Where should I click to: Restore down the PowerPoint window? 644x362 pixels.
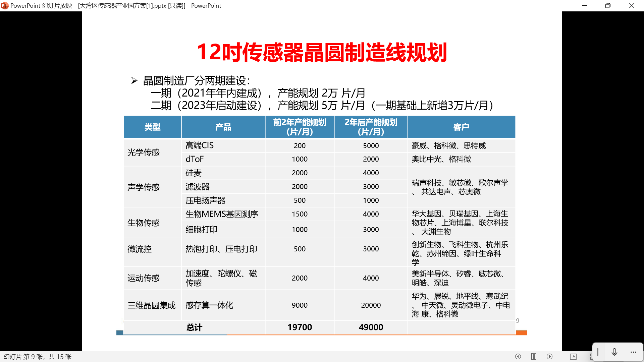[608, 6]
